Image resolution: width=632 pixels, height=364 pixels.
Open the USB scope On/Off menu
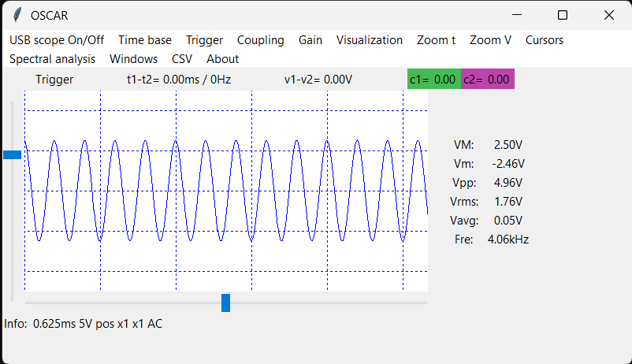coord(57,40)
